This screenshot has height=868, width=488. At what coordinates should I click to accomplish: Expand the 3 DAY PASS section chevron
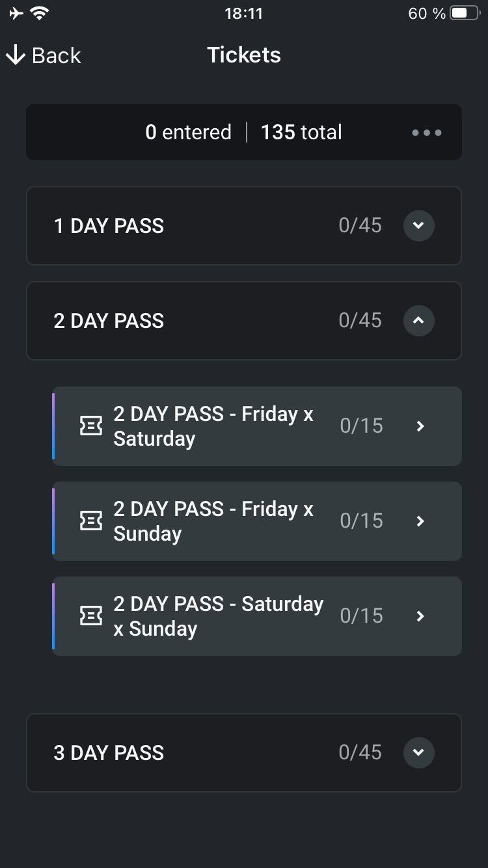coord(419,753)
